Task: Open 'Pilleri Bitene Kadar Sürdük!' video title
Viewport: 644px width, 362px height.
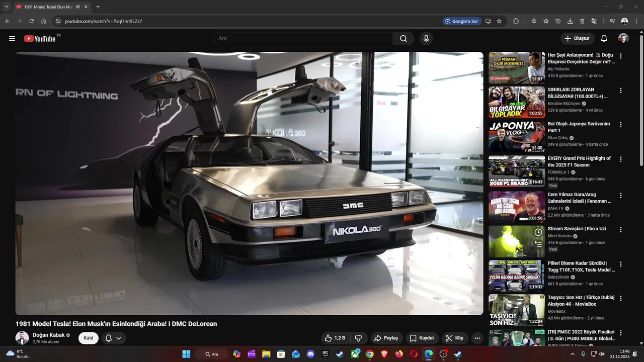Action: pos(581,266)
